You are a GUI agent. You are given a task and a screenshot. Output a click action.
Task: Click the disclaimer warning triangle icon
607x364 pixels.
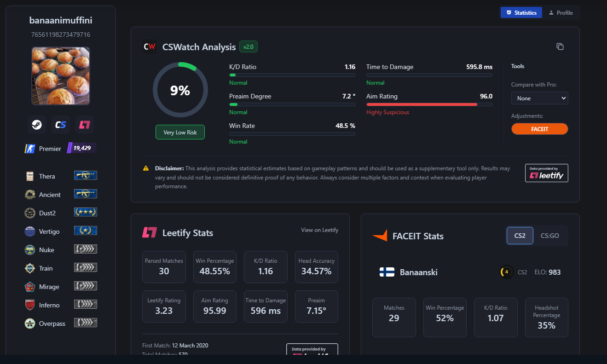[x=146, y=168]
